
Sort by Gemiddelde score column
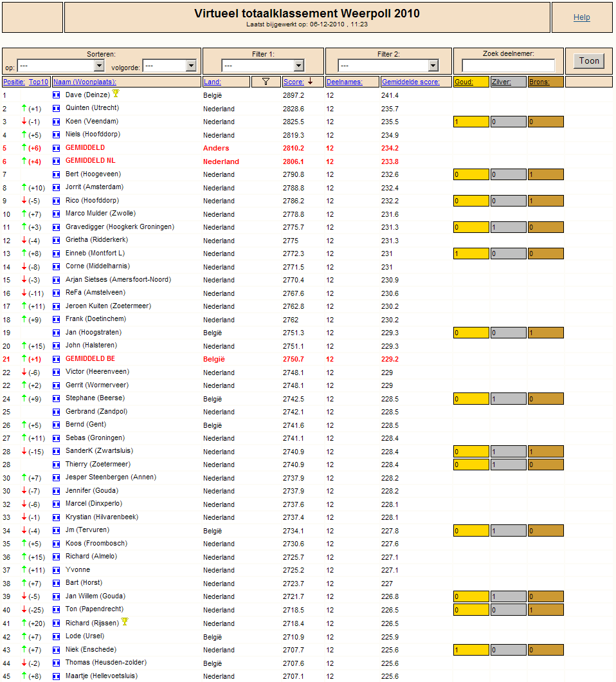(x=410, y=82)
